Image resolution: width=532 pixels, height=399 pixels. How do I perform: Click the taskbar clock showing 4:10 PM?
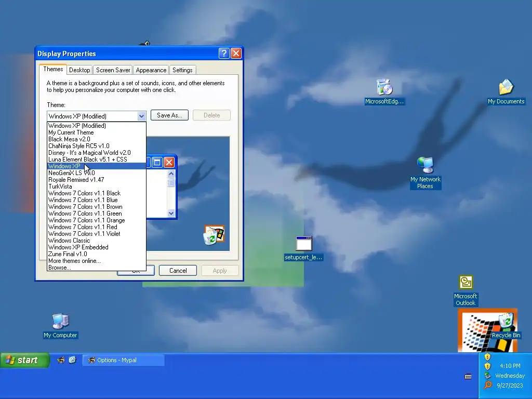tap(510, 366)
